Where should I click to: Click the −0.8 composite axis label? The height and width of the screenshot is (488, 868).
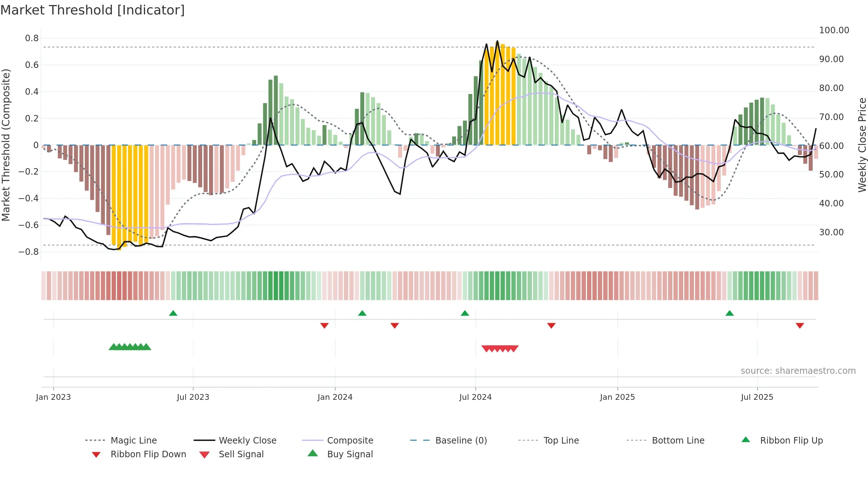(x=29, y=252)
